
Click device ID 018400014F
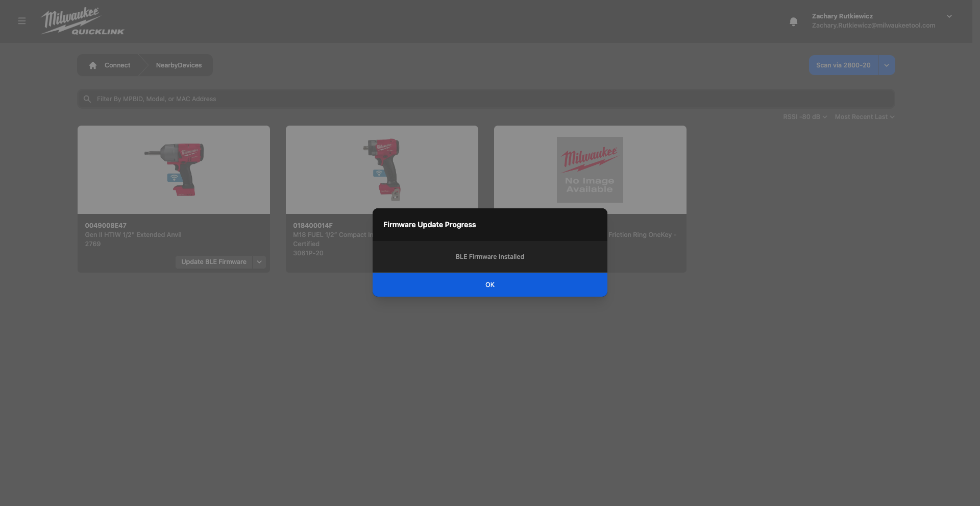(313, 226)
